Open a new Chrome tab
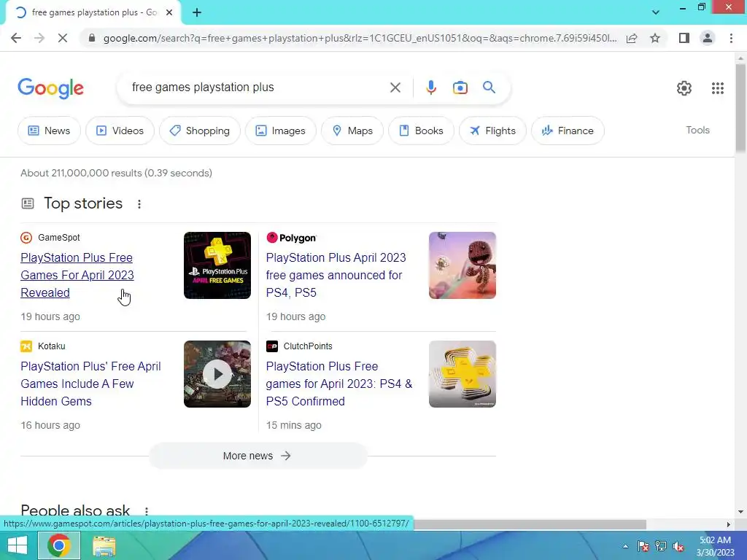The height and width of the screenshot is (560, 747). coord(197,13)
